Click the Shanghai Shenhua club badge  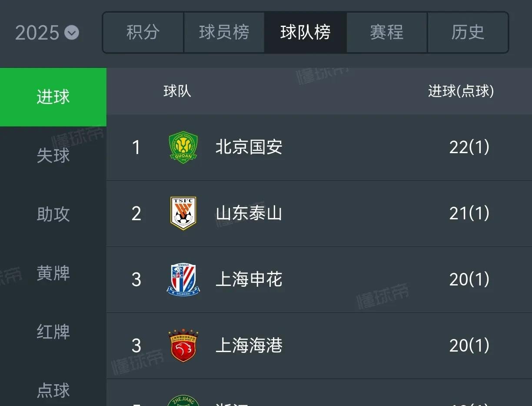[x=183, y=279]
